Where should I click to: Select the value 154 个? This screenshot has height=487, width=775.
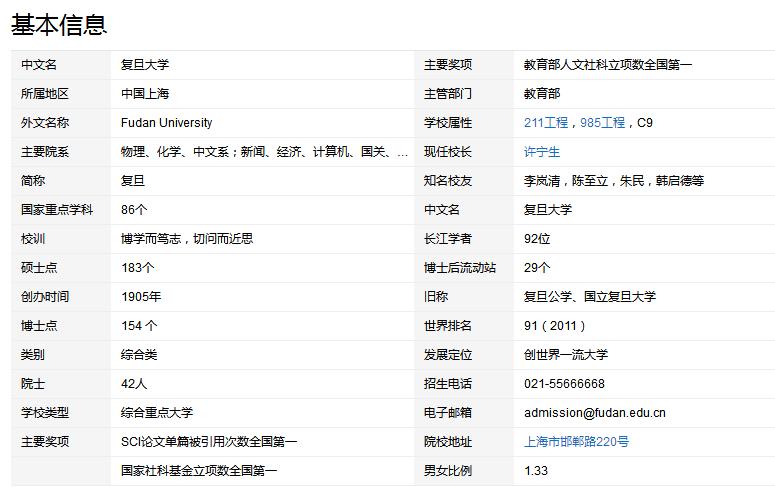[139, 326]
